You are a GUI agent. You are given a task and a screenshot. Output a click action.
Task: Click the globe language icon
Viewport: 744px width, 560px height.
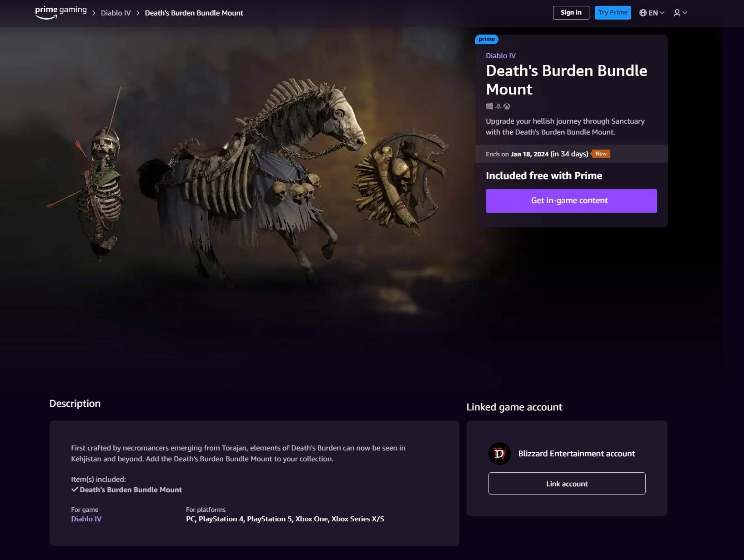pyautogui.click(x=643, y=13)
